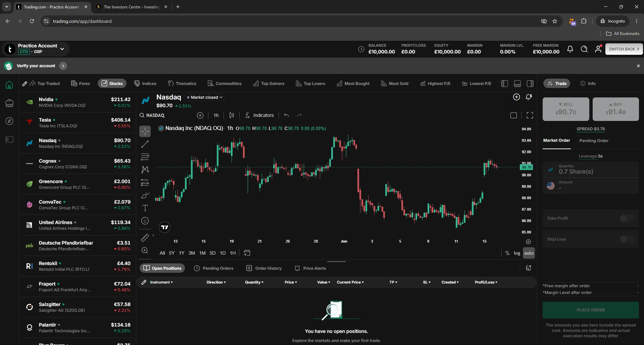644x345 pixels.
Task: Click the BUY 91.48 button
Action: [x=615, y=109]
